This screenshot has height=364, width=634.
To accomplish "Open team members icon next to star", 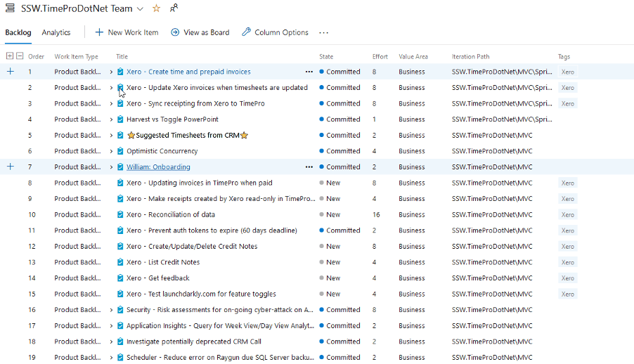I will (174, 8).
